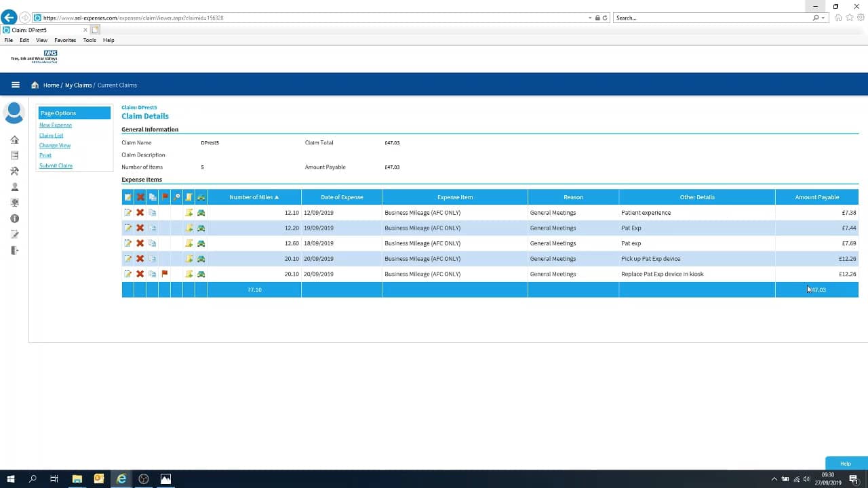868x488 pixels.
Task: Edit the 12/09/2019 Patient experience expense
Action: [x=127, y=213]
